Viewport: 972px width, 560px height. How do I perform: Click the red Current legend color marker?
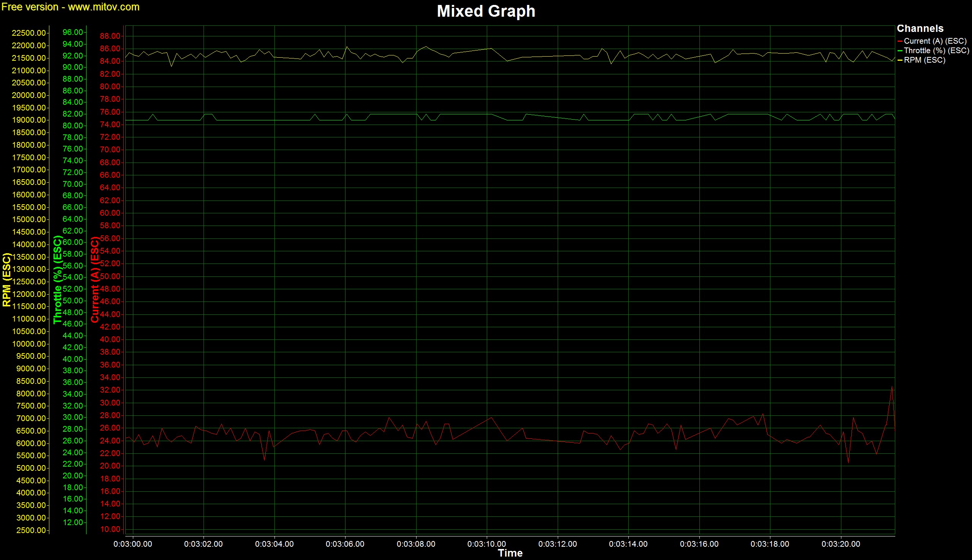[x=900, y=41]
